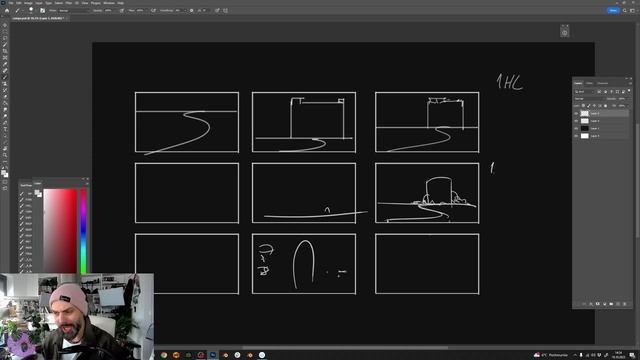Hide the black-thumbnail layer's eye icon
Image resolution: width=640 pixels, height=360 pixels.
(576, 129)
